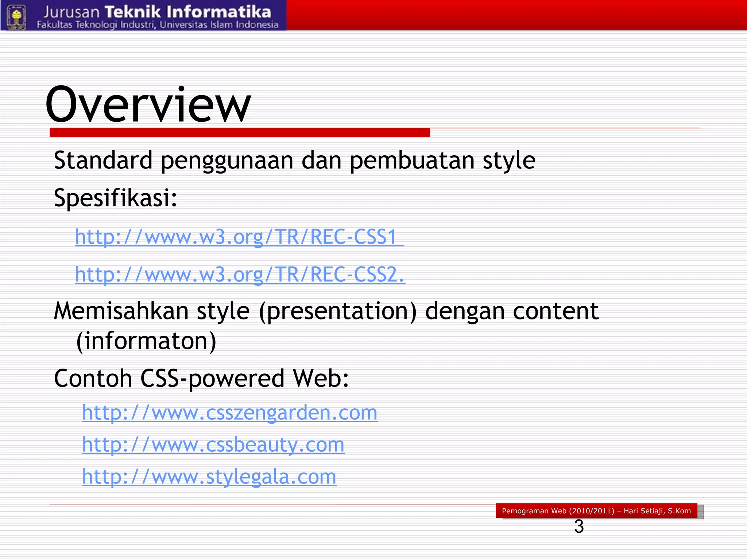Select the 'Overview' slide title
This screenshot has width=747, height=560.
pyautogui.click(x=148, y=104)
